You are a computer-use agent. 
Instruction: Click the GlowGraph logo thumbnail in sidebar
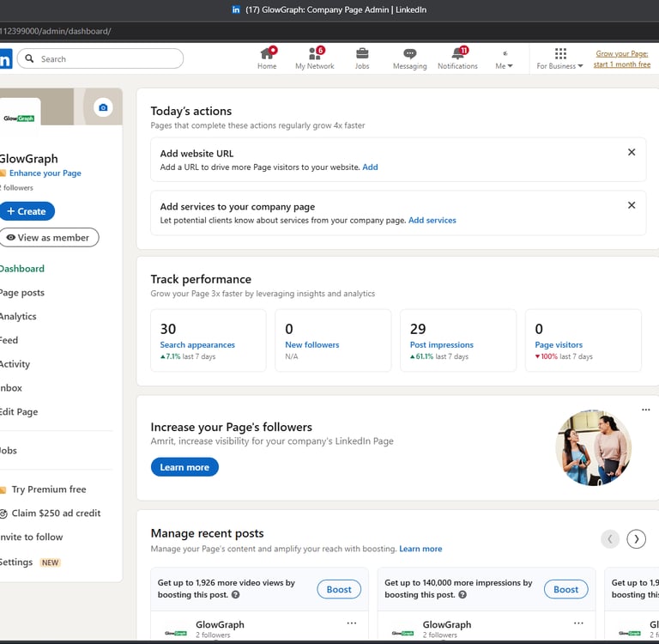(19, 118)
